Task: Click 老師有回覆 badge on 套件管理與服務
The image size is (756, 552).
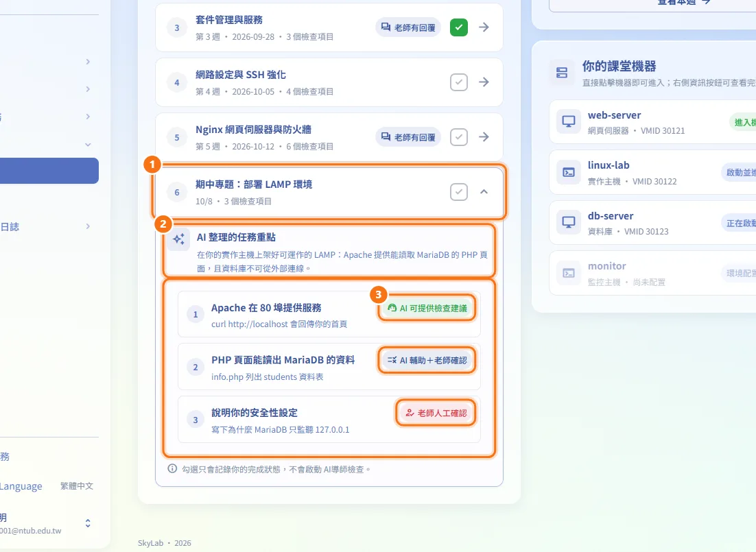Action: click(x=408, y=27)
